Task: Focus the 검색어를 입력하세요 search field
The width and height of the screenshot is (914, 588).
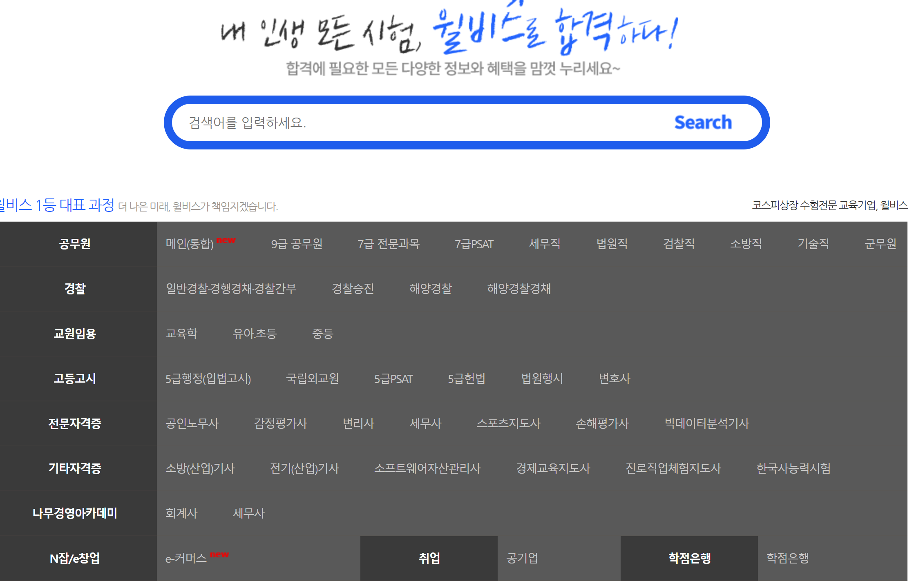Action: click(409, 122)
